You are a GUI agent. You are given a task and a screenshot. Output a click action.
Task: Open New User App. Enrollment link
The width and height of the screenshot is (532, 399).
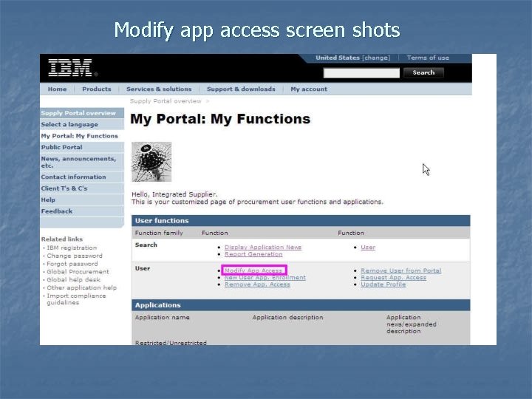(x=265, y=278)
